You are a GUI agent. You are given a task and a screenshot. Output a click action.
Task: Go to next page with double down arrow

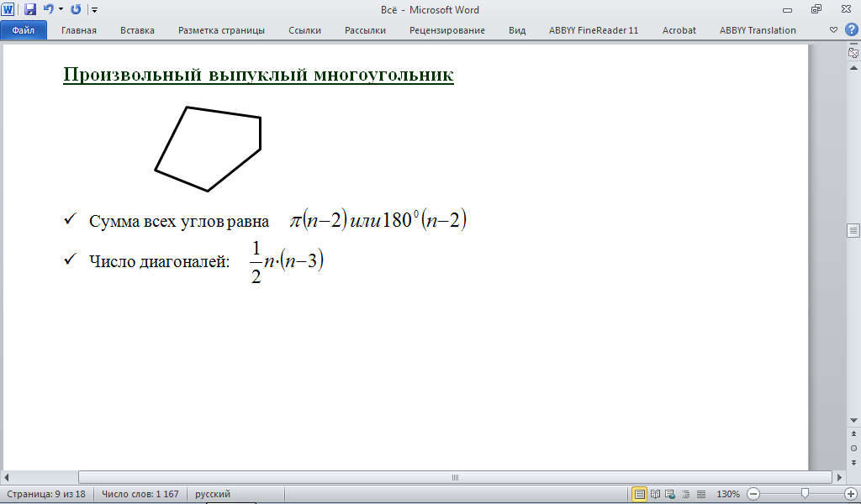[x=853, y=462]
